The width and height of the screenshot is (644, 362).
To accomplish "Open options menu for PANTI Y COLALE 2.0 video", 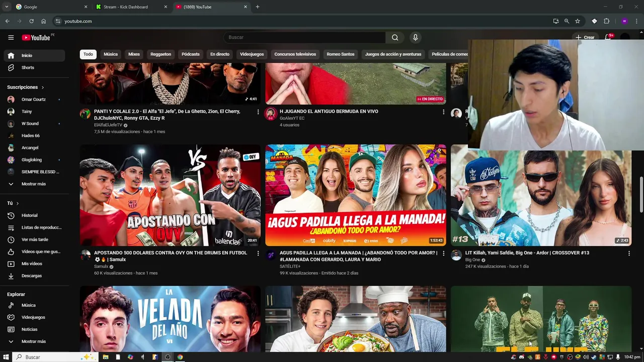I will tap(258, 112).
